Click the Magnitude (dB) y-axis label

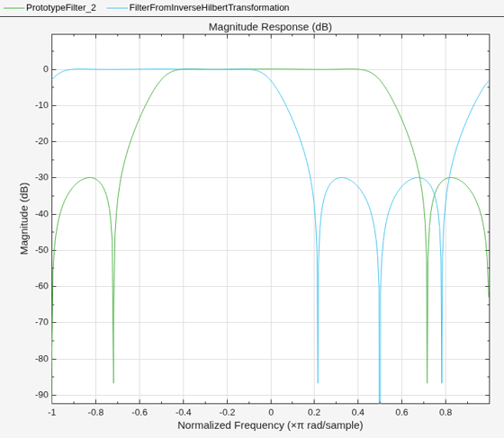point(24,219)
